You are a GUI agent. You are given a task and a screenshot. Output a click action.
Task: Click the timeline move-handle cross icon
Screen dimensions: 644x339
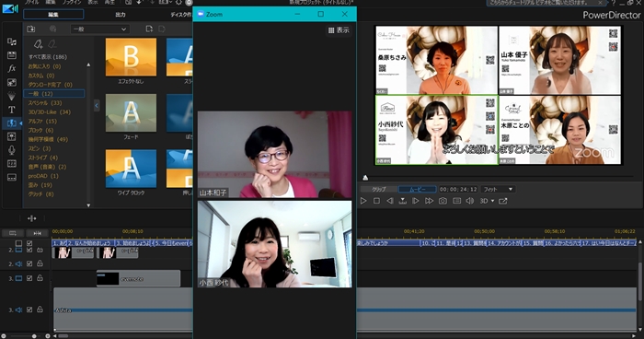click(x=31, y=218)
